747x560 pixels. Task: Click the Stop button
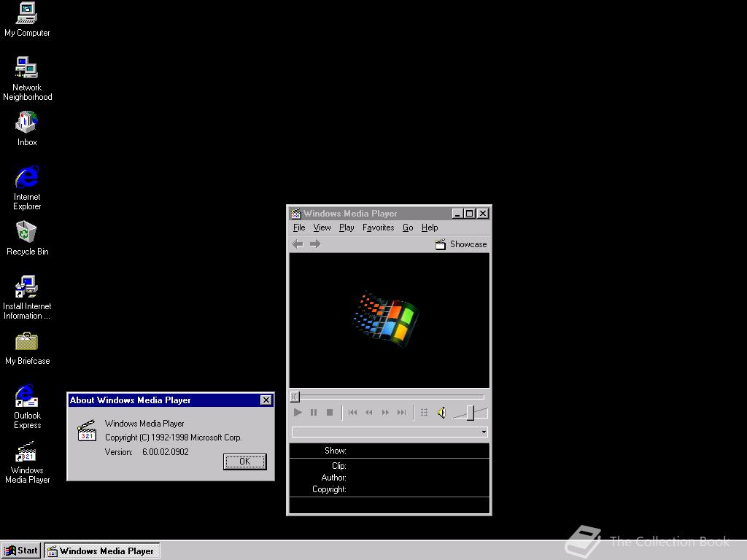[x=329, y=413]
